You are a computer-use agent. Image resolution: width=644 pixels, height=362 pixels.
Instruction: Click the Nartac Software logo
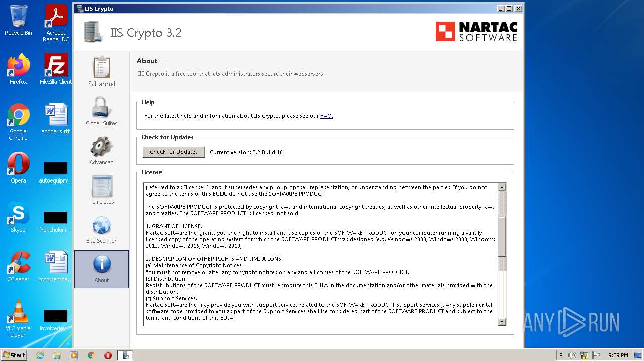click(476, 31)
